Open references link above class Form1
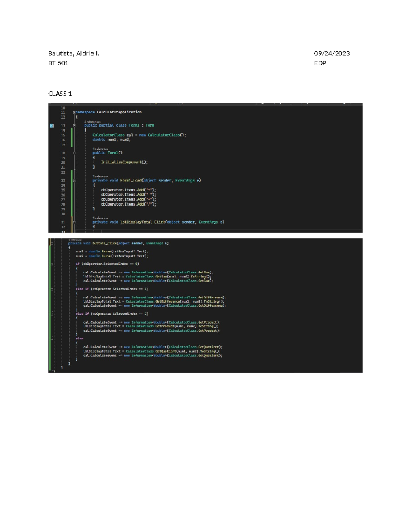Screen dimensions: 411x532 [92, 122]
